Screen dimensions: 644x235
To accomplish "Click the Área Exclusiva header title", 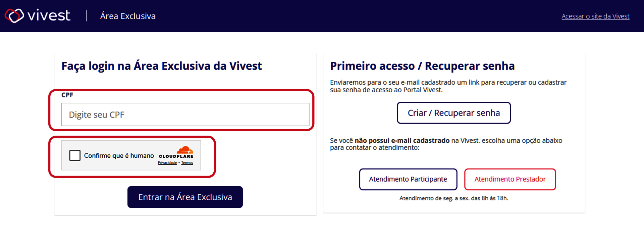I will [128, 16].
